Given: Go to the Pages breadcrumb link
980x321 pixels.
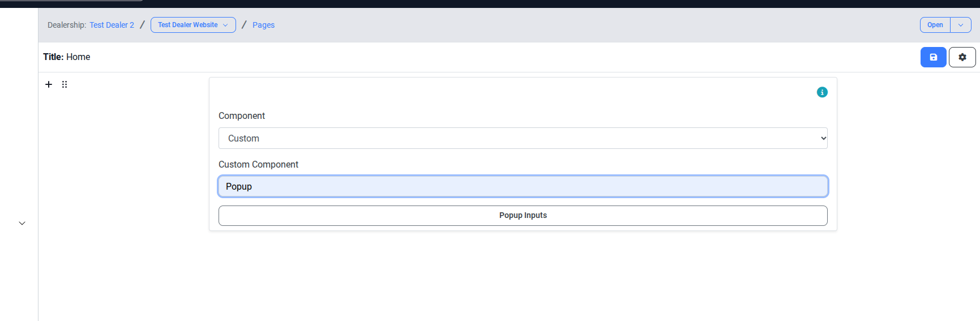Looking at the screenshot, I should [x=263, y=25].
